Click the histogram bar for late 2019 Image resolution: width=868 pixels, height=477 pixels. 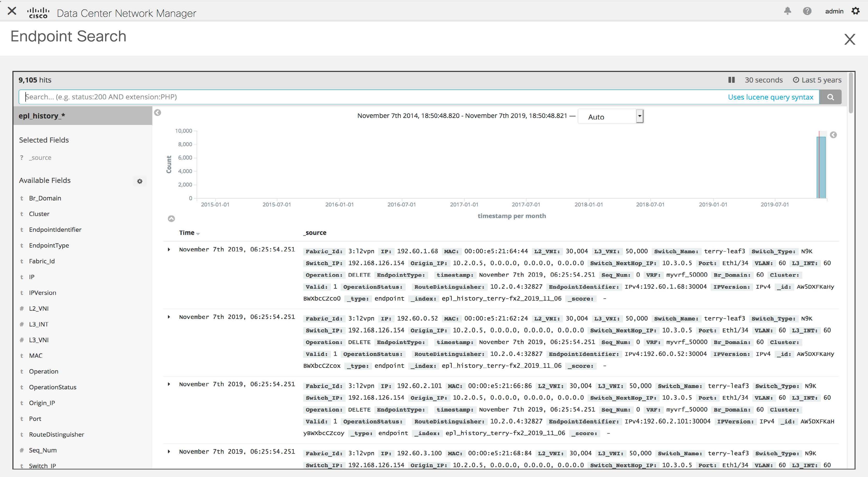[x=821, y=167]
